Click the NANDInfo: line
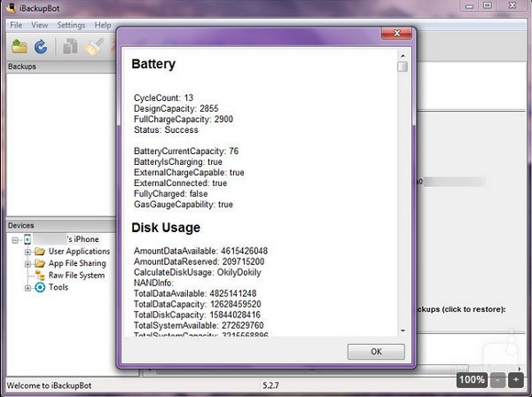This screenshot has width=532, height=397. [x=153, y=283]
